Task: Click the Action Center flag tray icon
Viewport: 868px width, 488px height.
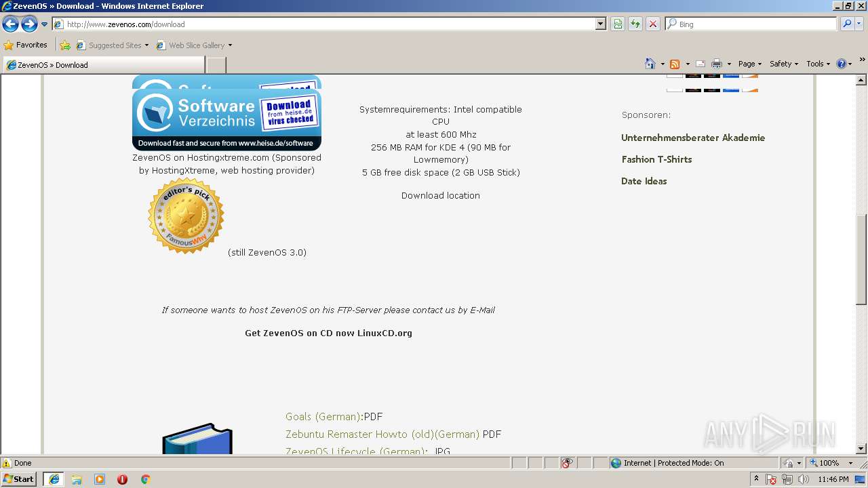Action: pyautogui.click(x=772, y=479)
